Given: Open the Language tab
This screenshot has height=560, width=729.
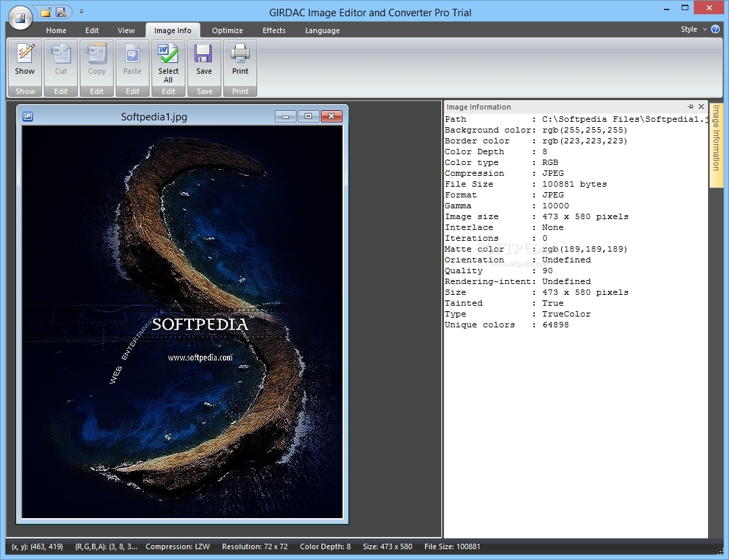Looking at the screenshot, I should pos(322,30).
